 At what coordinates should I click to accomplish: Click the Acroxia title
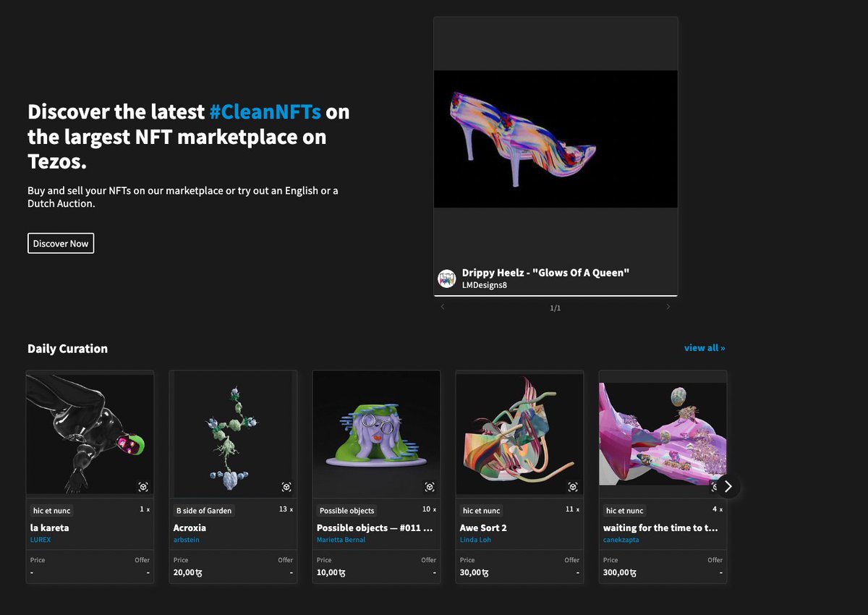190,528
